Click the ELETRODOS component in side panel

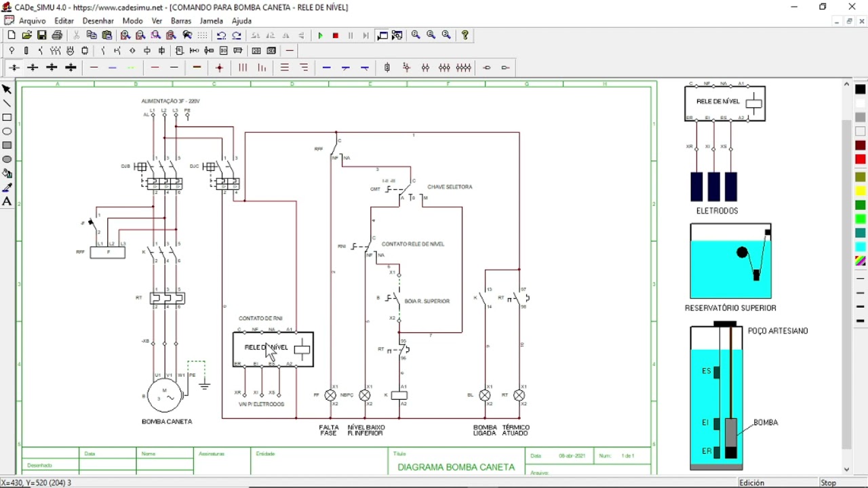[x=713, y=187]
